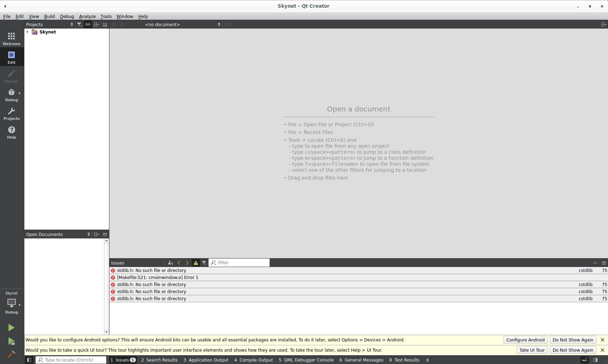
Task: Click the Configure Android button
Action: (x=525, y=340)
